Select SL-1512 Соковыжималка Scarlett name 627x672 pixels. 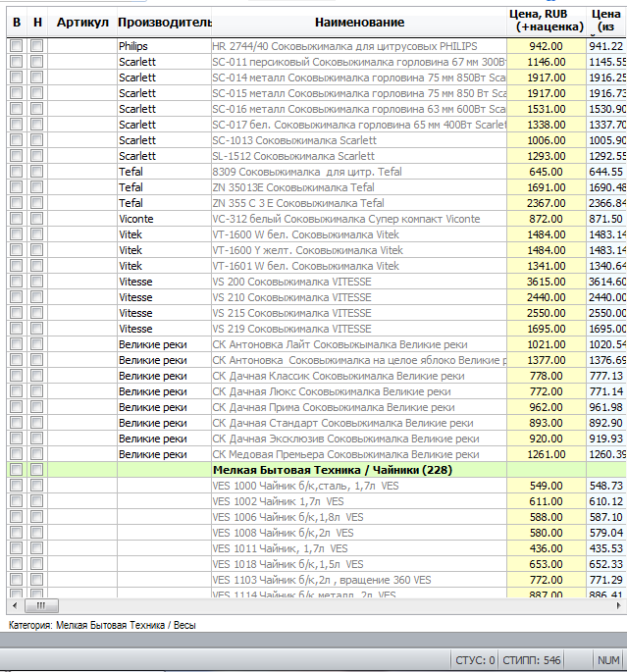pos(293,156)
